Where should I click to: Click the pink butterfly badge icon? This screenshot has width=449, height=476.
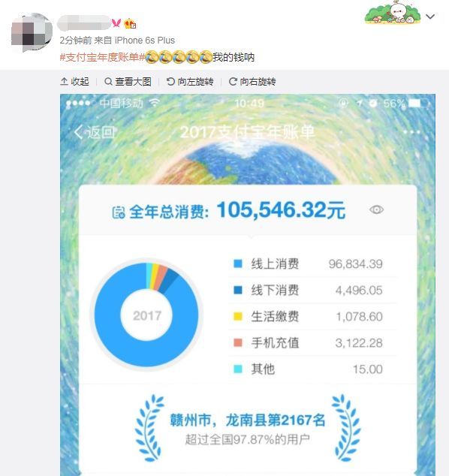116,23
